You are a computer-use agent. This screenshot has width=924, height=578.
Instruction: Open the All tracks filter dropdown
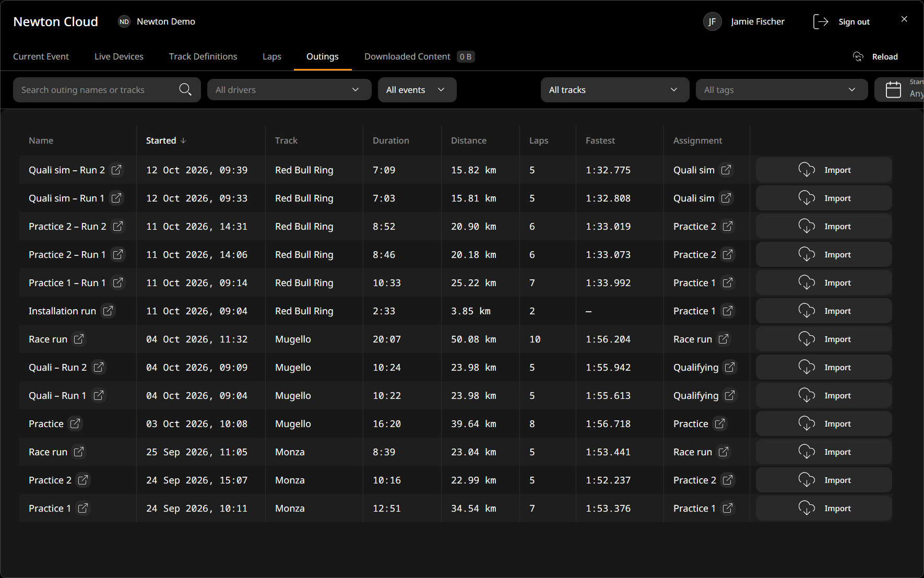[x=615, y=90]
